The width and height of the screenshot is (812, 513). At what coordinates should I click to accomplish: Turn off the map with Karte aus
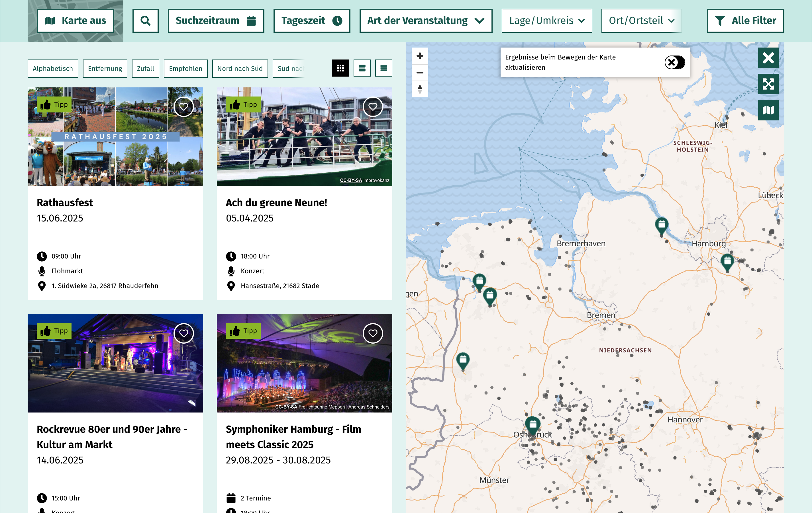[x=76, y=20]
